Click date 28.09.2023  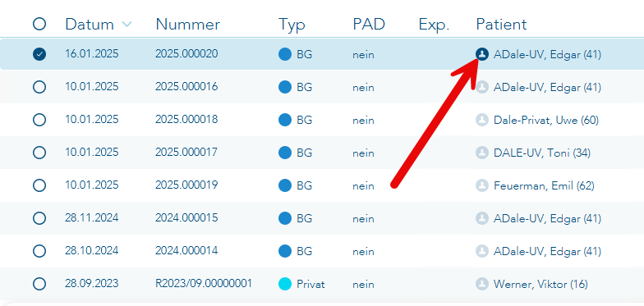(92, 284)
